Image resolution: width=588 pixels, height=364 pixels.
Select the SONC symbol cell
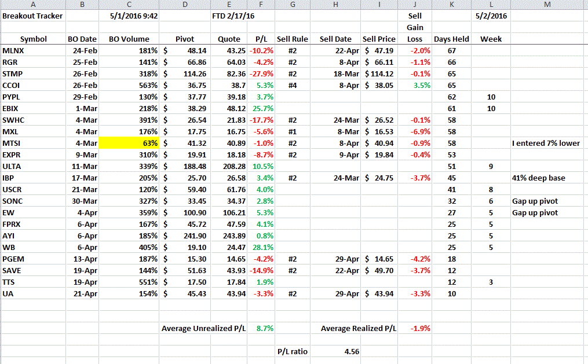33,201
